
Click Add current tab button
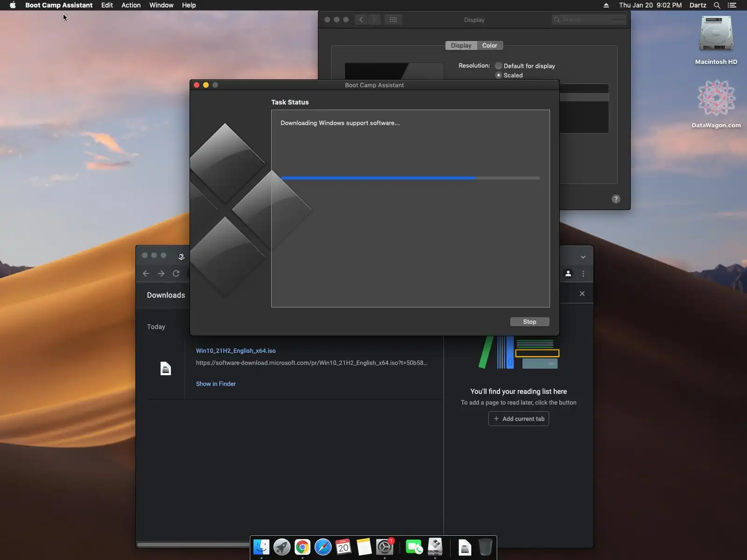click(x=519, y=419)
